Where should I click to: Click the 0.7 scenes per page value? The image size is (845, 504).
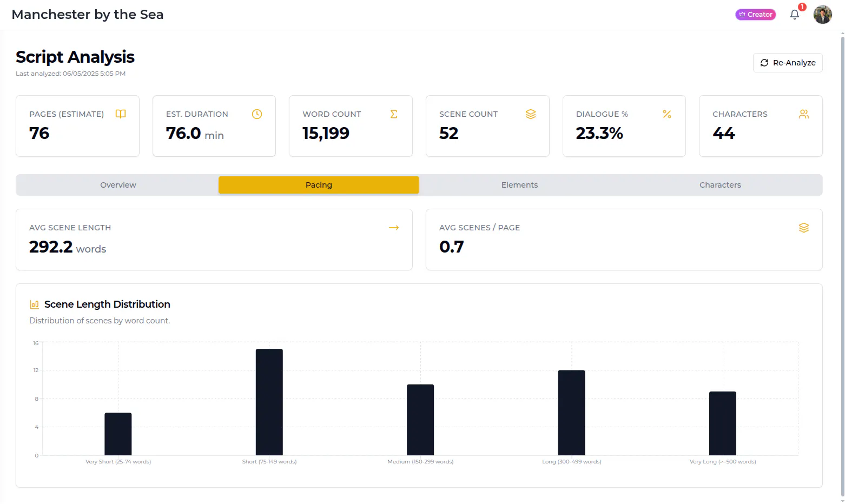pyautogui.click(x=452, y=247)
